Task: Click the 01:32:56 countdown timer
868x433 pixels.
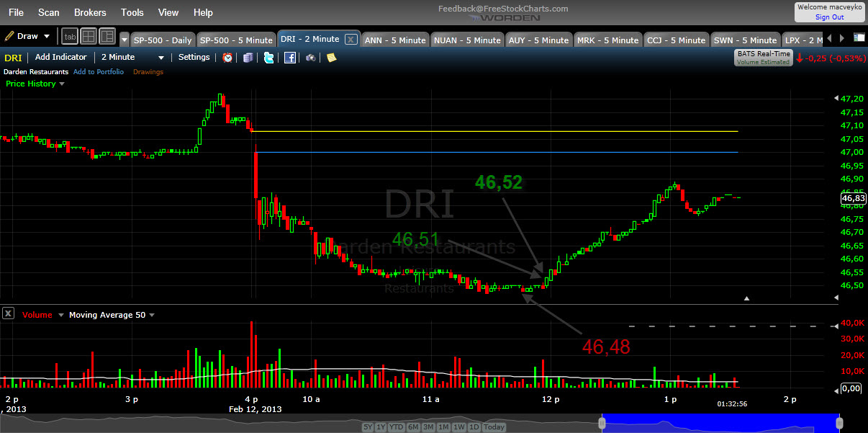Action: click(x=732, y=404)
